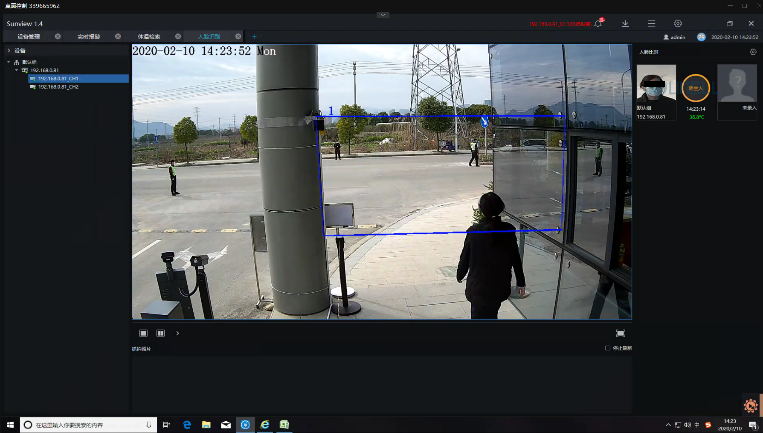Add a new tab with plus button
This screenshot has width=763, height=433.
click(x=254, y=37)
